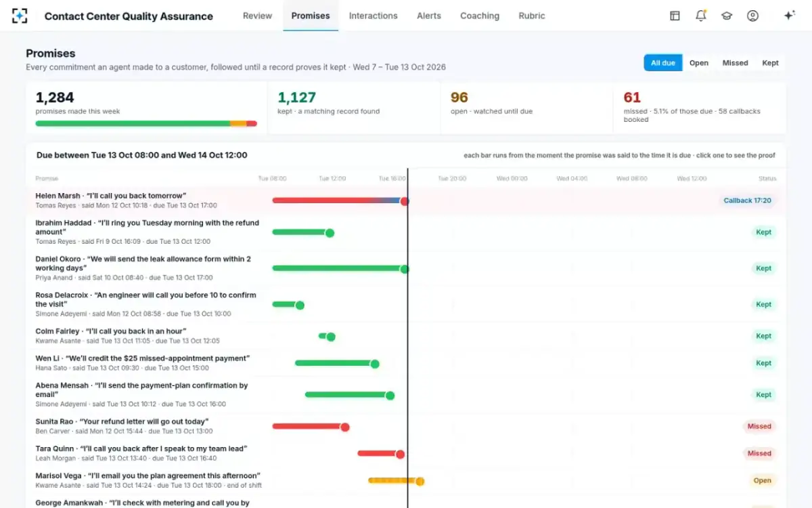Open the Alerts tab
812x508 pixels.
click(x=429, y=16)
